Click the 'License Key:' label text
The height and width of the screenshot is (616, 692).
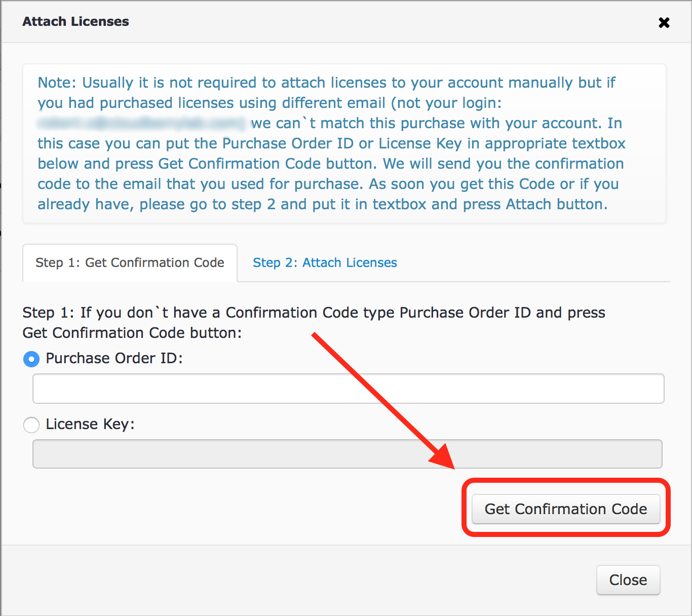tap(90, 424)
